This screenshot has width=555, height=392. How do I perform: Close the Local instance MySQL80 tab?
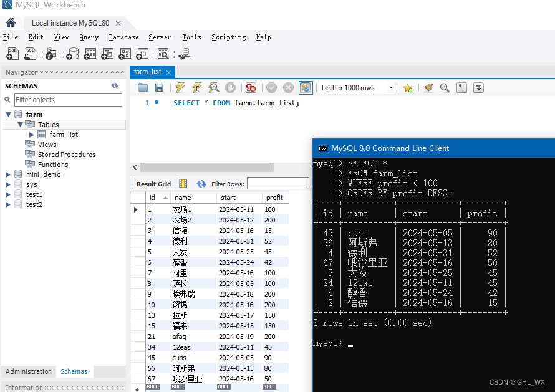click(x=118, y=23)
